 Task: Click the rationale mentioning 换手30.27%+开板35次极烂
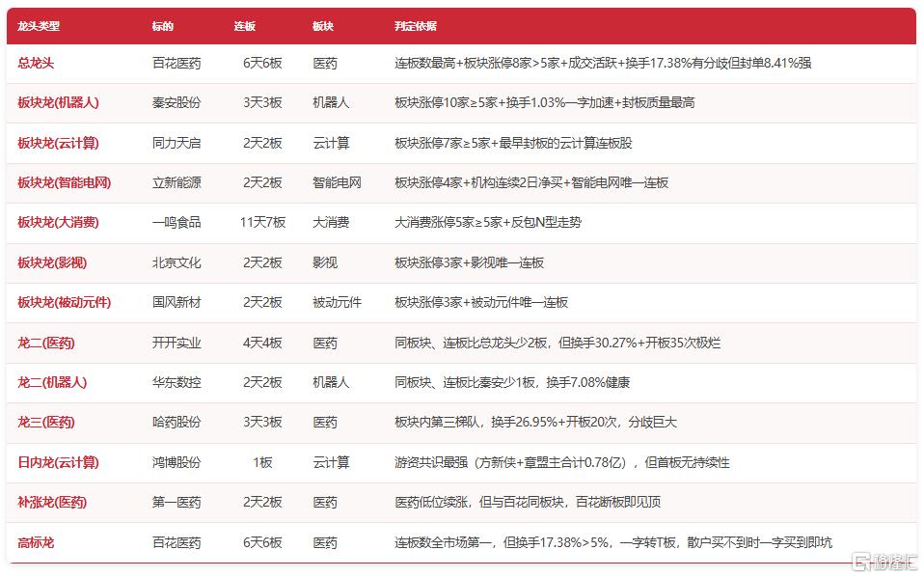[x=557, y=344]
